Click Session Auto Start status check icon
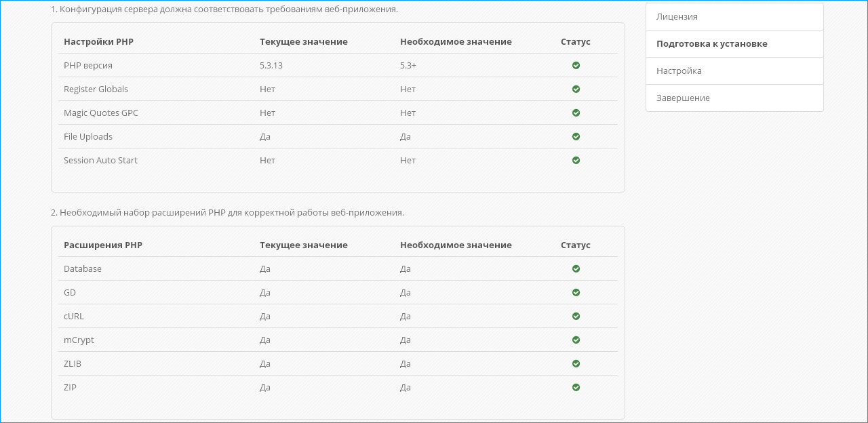Viewport: 868px width, 423px height. tap(576, 161)
